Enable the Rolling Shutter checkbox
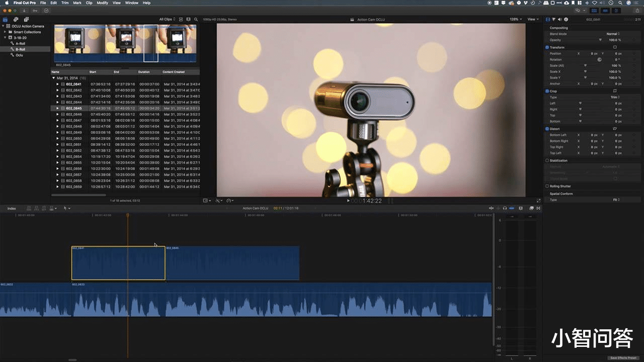The image size is (644, 362). [x=547, y=186]
